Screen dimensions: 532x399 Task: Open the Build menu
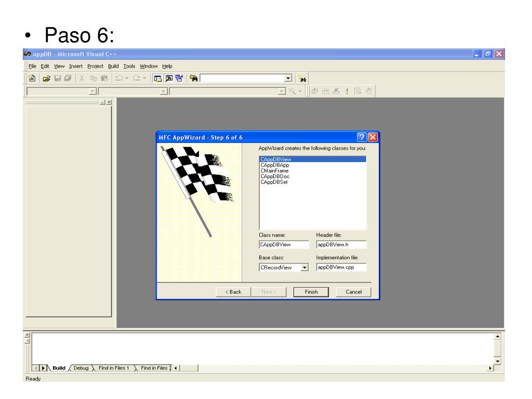(x=113, y=66)
